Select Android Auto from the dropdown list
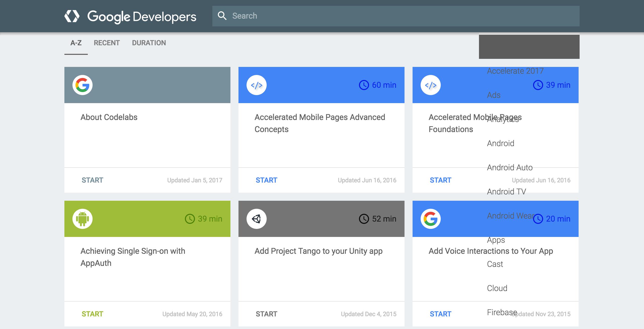This screenshot has width=644, height=329. coord(510,168)
